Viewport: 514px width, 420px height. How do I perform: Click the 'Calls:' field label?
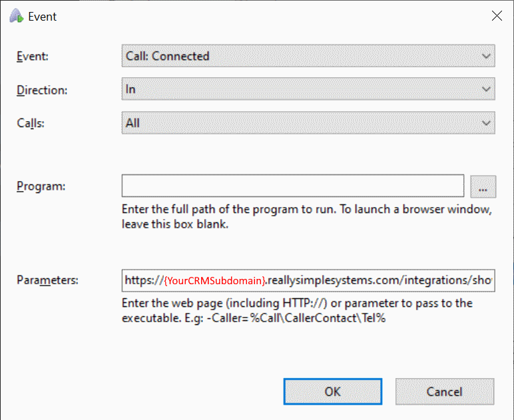[31, 123]
